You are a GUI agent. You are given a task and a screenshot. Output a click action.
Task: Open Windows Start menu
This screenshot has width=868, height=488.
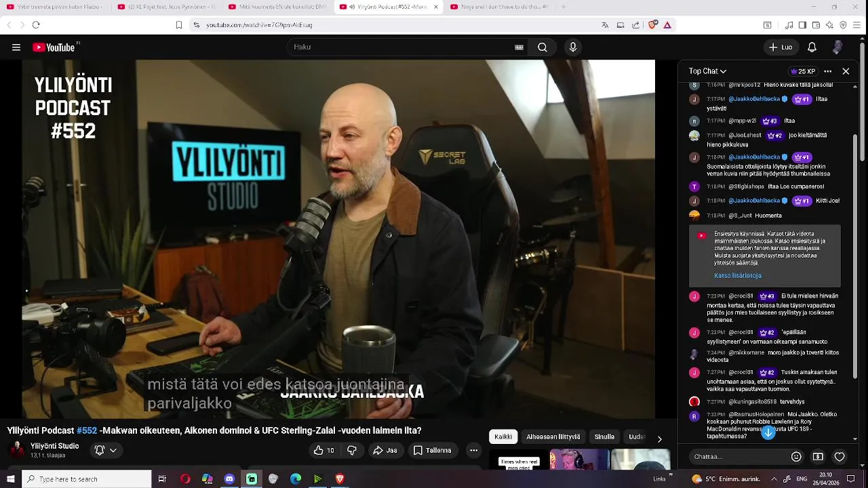10,479
